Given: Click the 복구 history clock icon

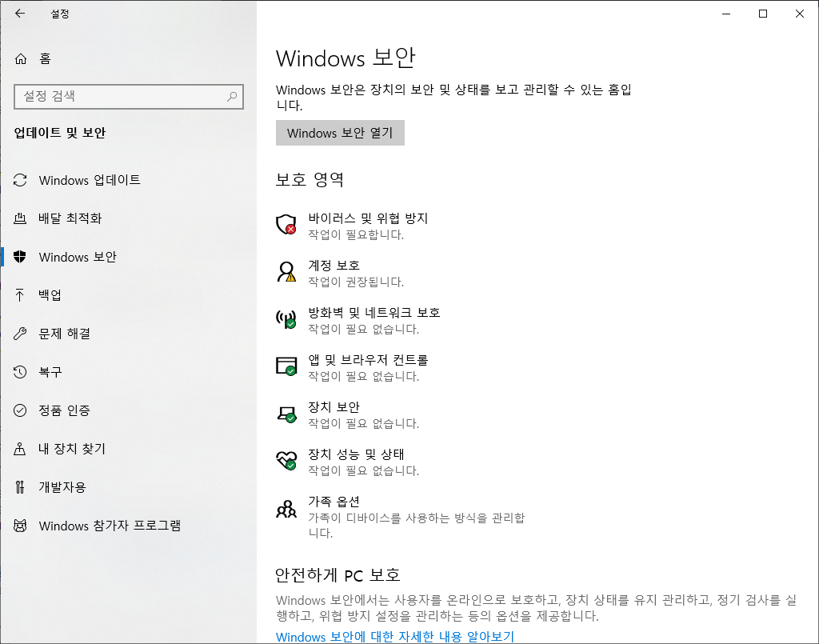Looking at the screenshot, I should (x=20, y=372).
